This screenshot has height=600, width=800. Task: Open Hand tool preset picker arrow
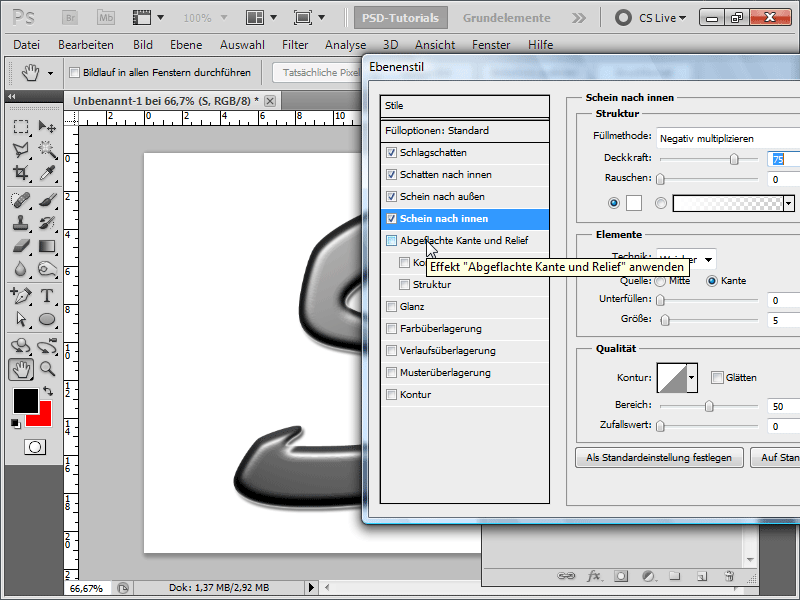coord(51,73)
